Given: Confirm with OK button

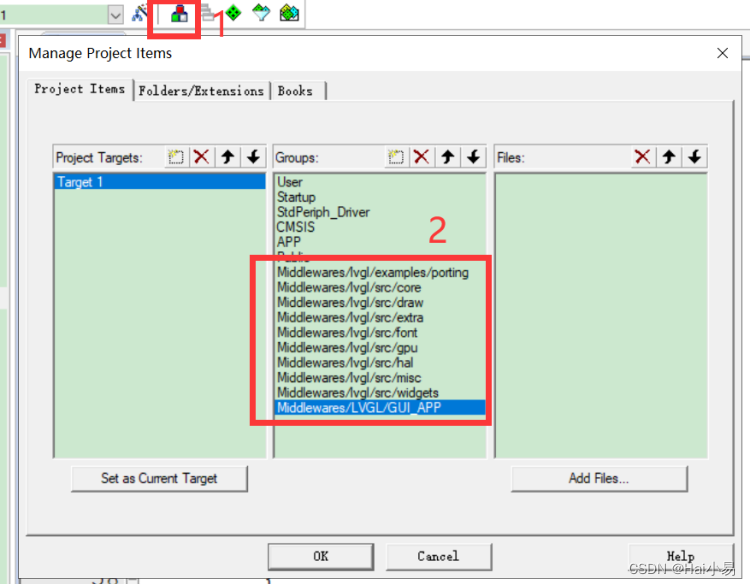Looking at the screenshot, I should [x=320, y=556].
